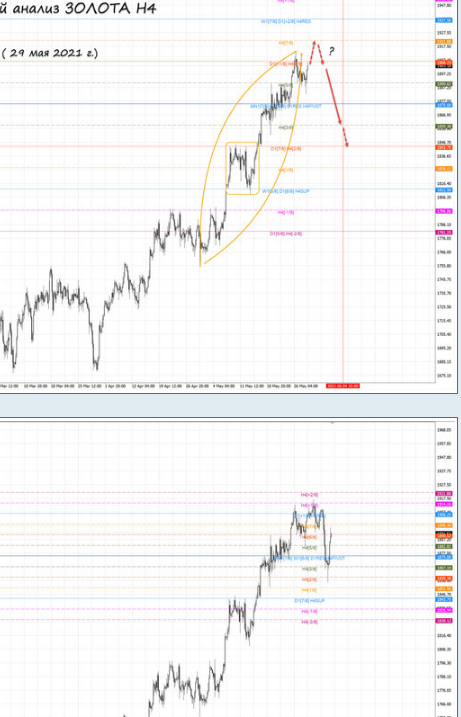Select the red dashed up-arrow forecast

[311, 52]
